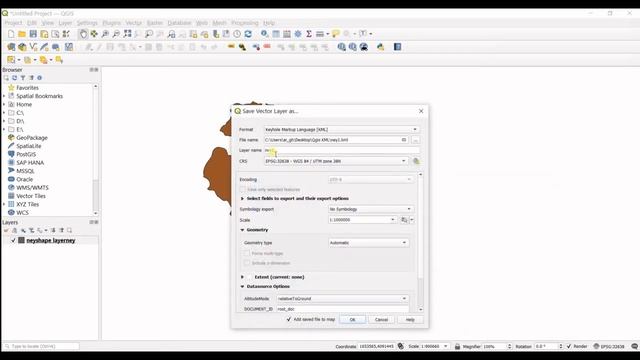This screenshot has width=640, height=360.
Task: Toggle the Render checkbox in status bar
Action: (x=569, y=346)
